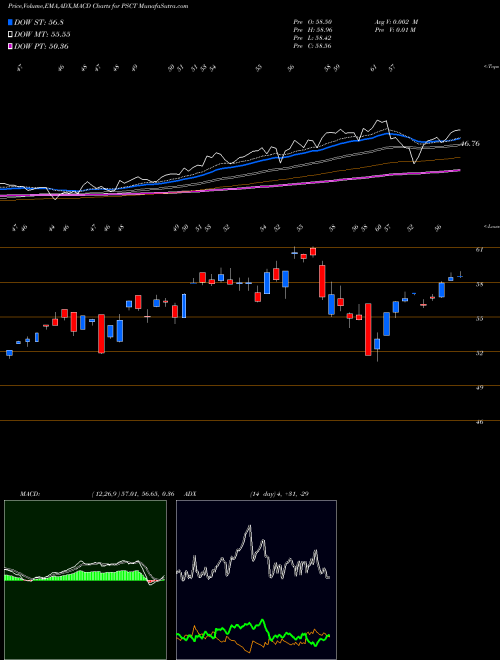Select the 'Pre C: 58.56' value
500x660 pixels.
click(x=313, y=46)
